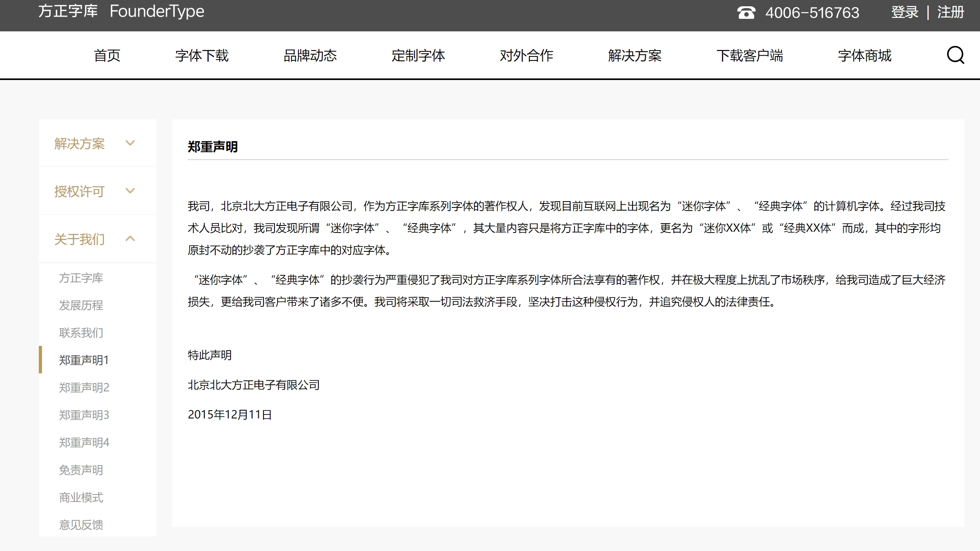Viewport: 980px width, 551px height.
Task: Open the 发展历程 sidebar link
Action: 81,305
